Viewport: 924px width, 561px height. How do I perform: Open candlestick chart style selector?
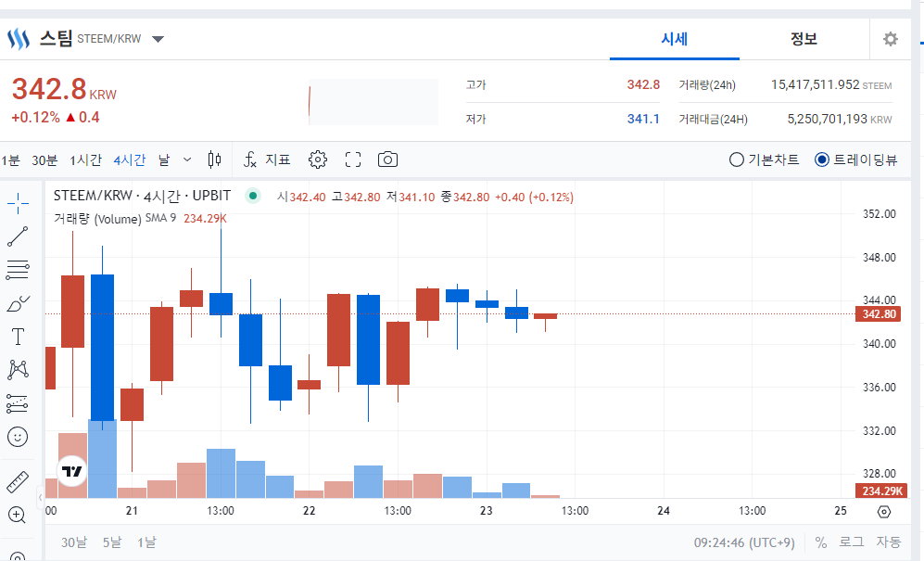[x=214, y=159]
